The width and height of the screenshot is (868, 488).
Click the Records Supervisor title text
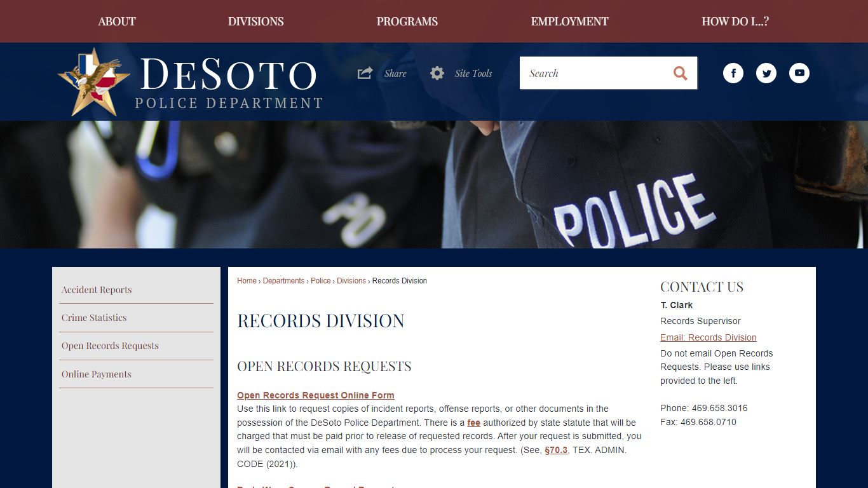click(700, 321)
